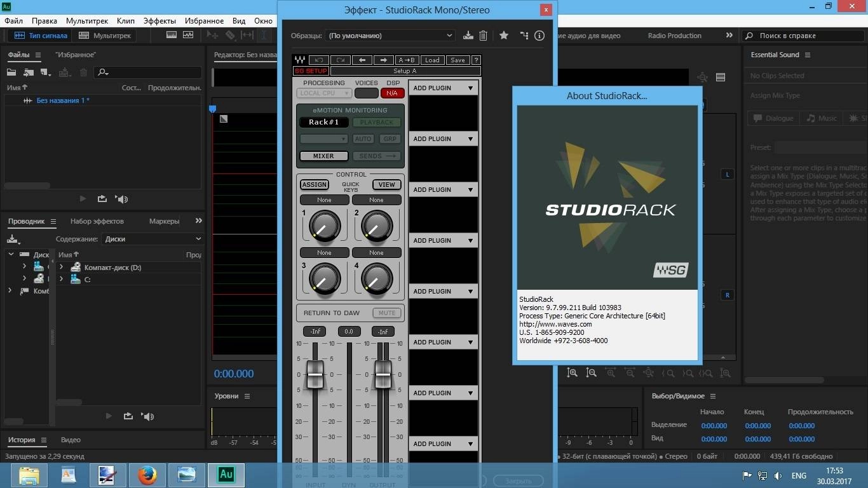Next preset right arrow in StudioRack

point(384,60)
